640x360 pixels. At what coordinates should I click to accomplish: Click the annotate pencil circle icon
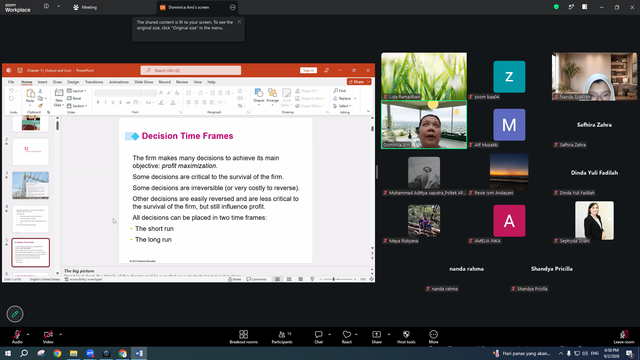15,314
